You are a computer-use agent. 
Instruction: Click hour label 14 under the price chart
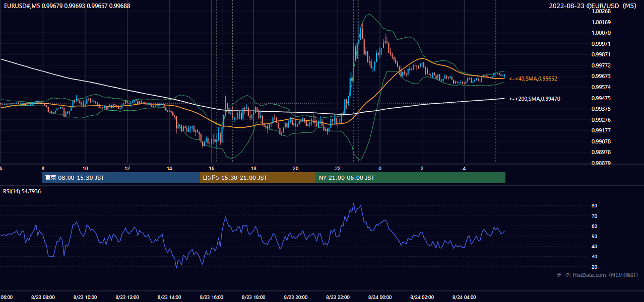[169, 168]
